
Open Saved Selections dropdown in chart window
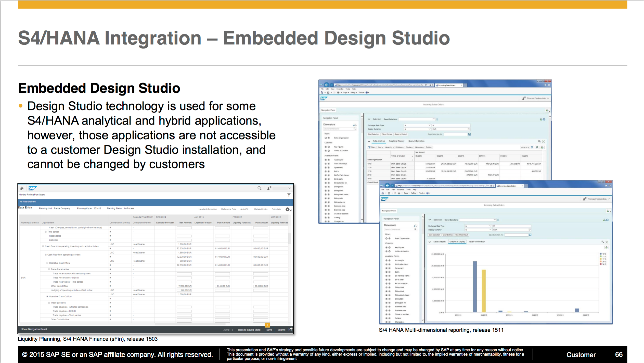click(495, 220)
